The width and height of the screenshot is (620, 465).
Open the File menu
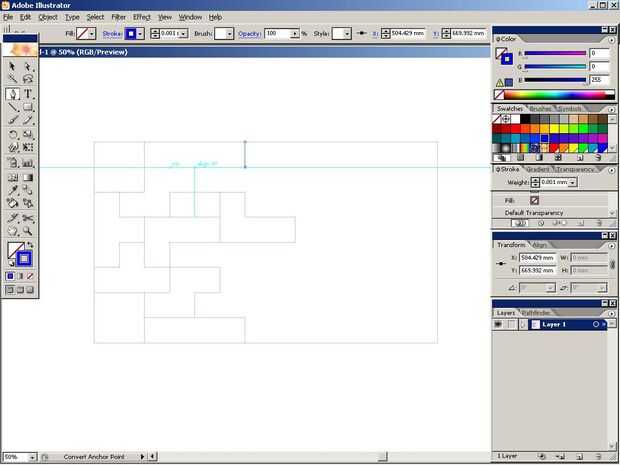(x=8, y=17)
